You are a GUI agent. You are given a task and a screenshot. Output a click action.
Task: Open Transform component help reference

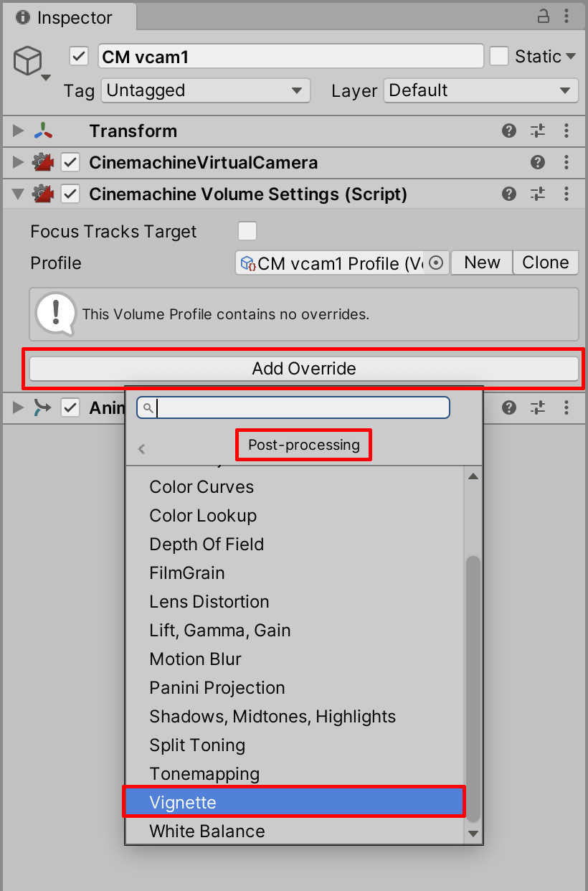pyautogui.click(x=509, y=131)
